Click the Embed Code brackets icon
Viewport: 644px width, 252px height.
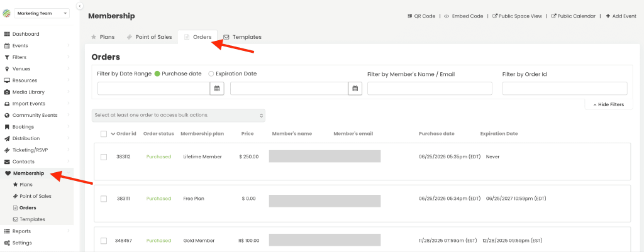point(447,16)
